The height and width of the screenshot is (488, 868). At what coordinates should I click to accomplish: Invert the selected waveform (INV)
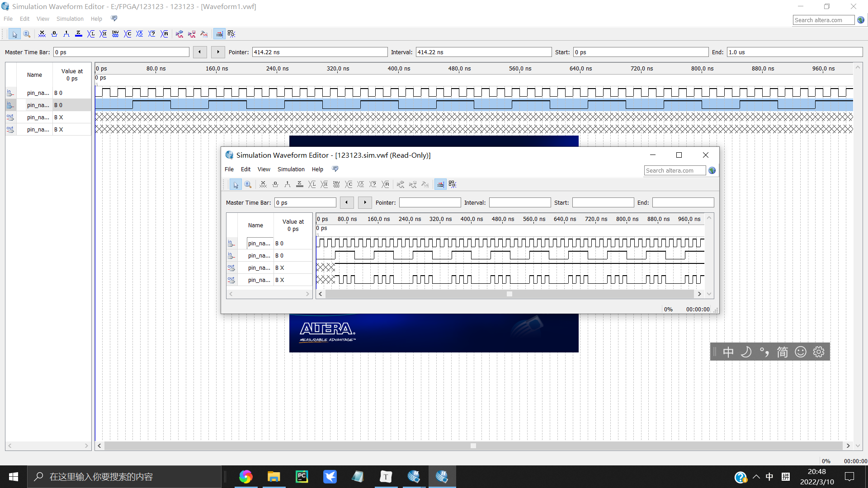tap(115, 34)
